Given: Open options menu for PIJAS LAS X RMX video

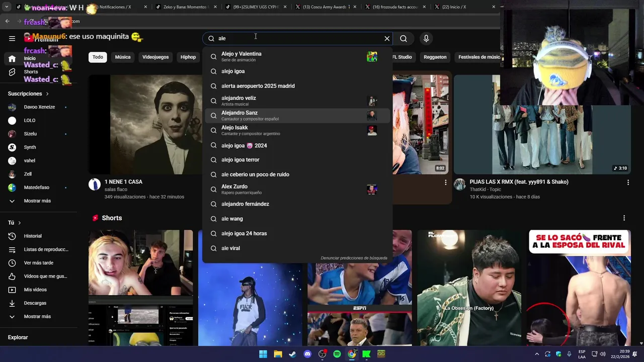Looking at the screenshot, I should (x=628, y=183).
